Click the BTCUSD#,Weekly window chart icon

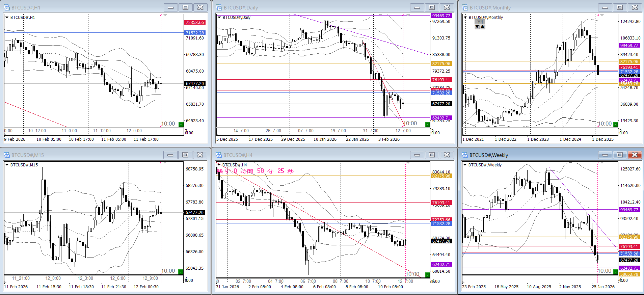click(465, 155)
